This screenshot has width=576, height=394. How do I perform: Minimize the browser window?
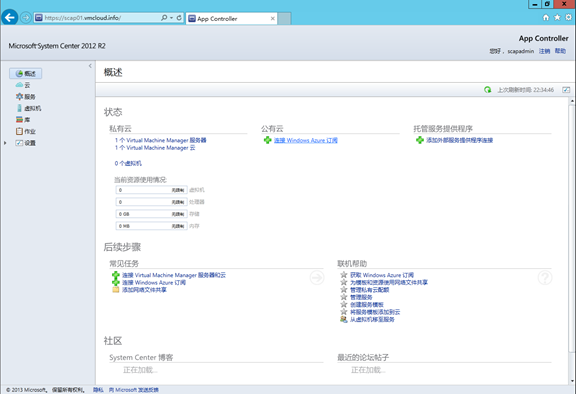point(534,4)
